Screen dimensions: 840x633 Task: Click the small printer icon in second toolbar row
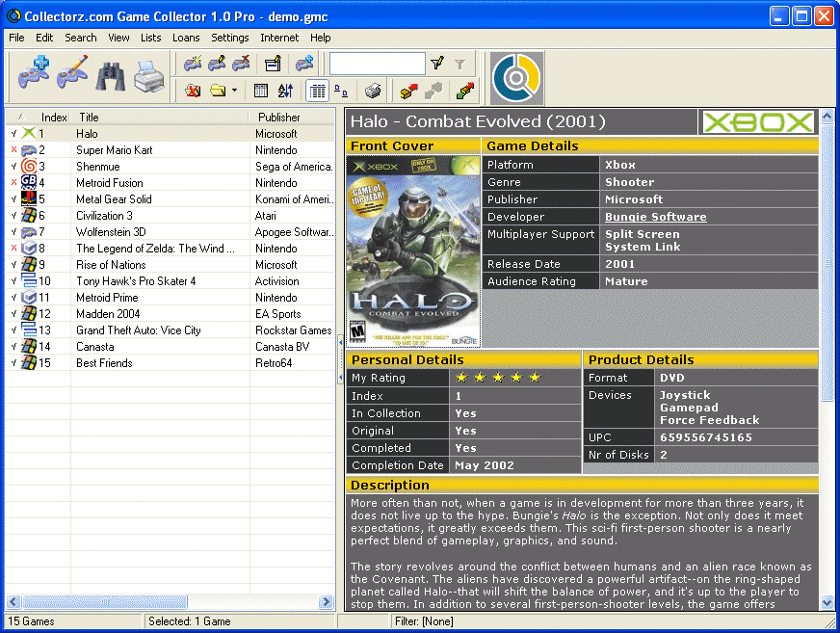click(373, 91)
